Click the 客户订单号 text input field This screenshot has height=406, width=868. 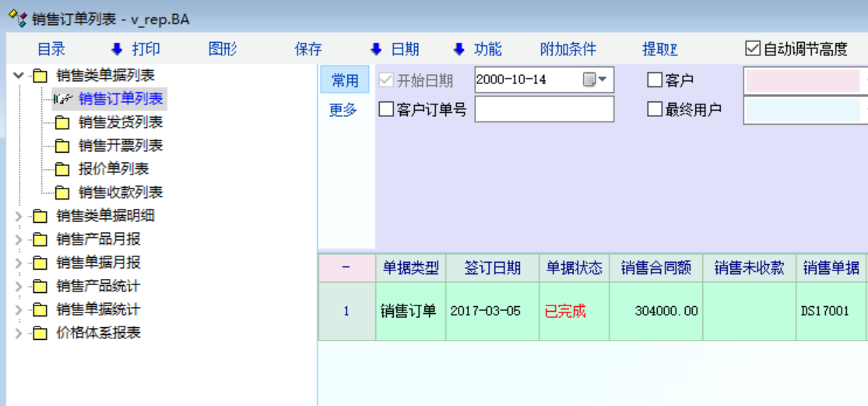tap(544, 109)
